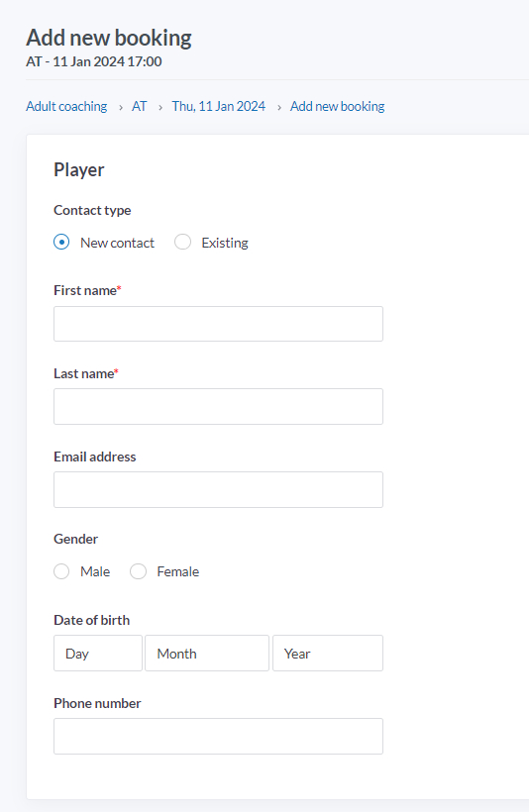529x812 pixels.
Task: Click the First name field label
Action: pos(87,290)
